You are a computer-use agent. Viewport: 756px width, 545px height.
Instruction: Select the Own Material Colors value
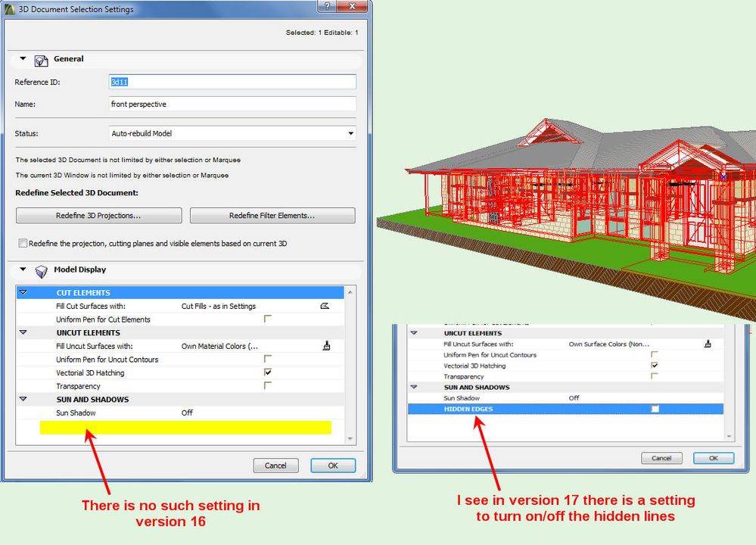(219, 346)
